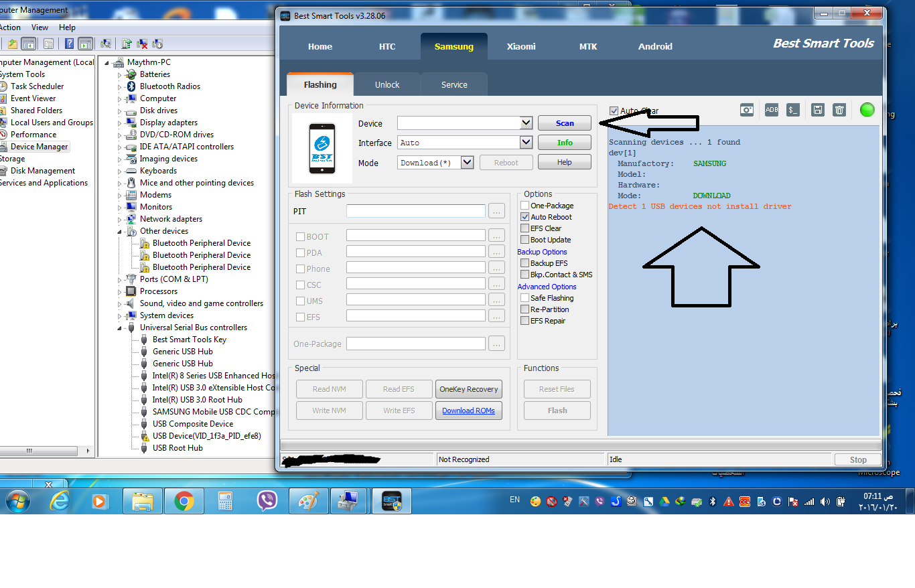The width and height of the screenshot is (915, 588).
Task: Toggle the Auto Reboot checkbox
Action: click(x=525, y=217)
